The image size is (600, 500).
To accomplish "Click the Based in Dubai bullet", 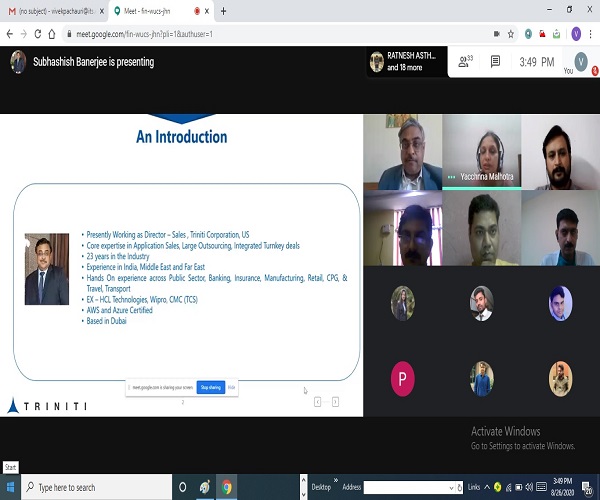I will 106,321.
